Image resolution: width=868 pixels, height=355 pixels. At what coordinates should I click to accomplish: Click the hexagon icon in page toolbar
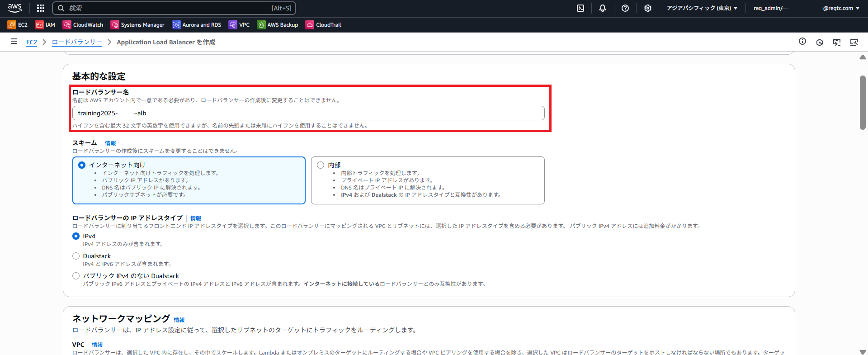pos(820,42)
